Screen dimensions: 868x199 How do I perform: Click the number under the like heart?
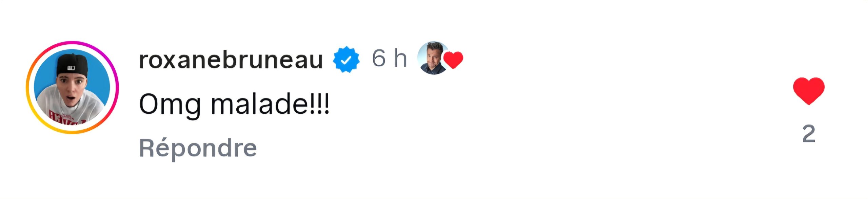pyautogui.click(x=809, y=134)
